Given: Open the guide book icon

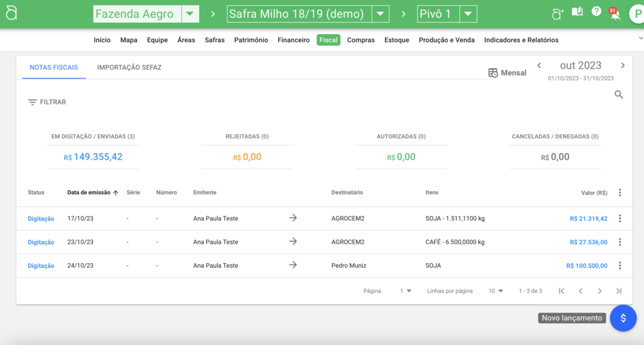Looking at the screenshot, I should point(577,13).
